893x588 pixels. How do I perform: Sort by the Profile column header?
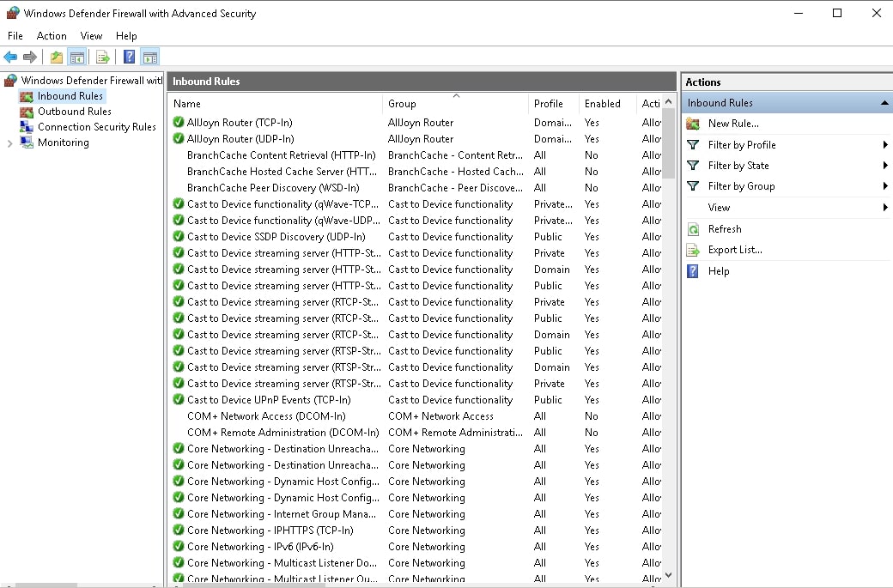point(553,104)
